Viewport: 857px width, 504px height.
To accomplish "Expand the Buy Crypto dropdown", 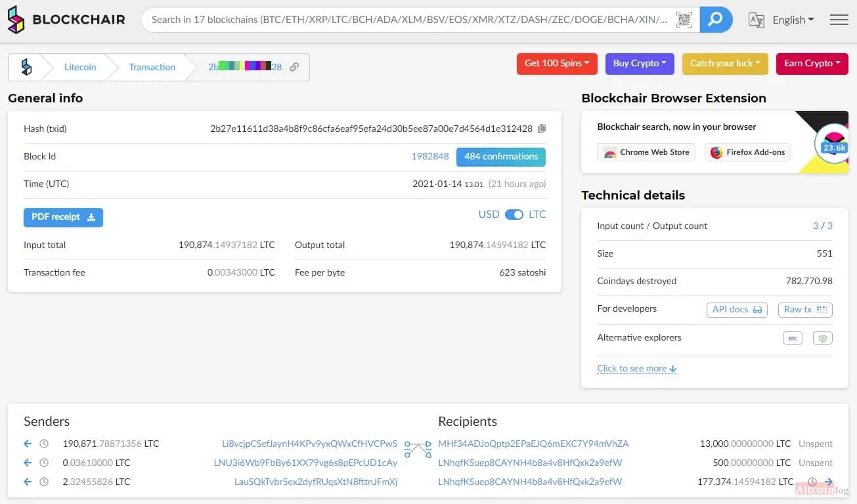I will (640, 64).
